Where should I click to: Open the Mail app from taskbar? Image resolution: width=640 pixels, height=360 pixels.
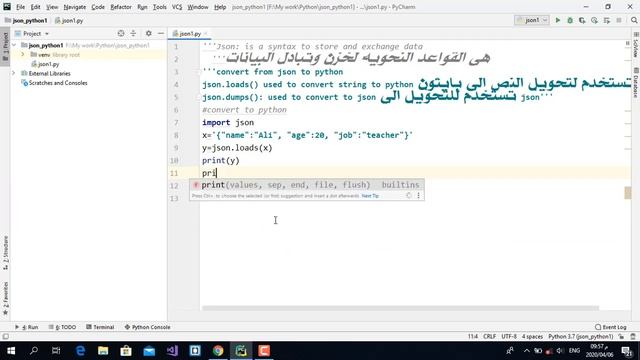[149, 351]
